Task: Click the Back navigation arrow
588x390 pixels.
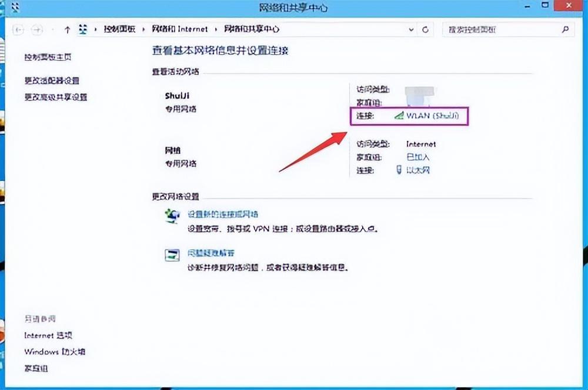Action: [18, 29]
